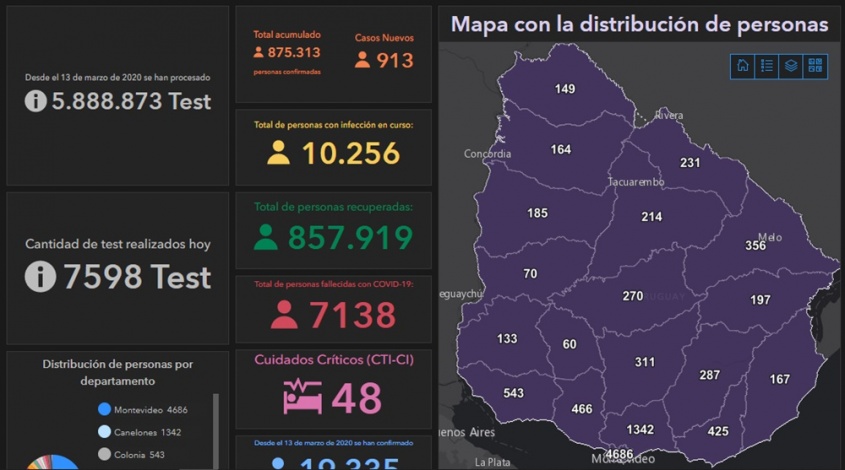Select the map department labeled 1342

coord(639,430)
